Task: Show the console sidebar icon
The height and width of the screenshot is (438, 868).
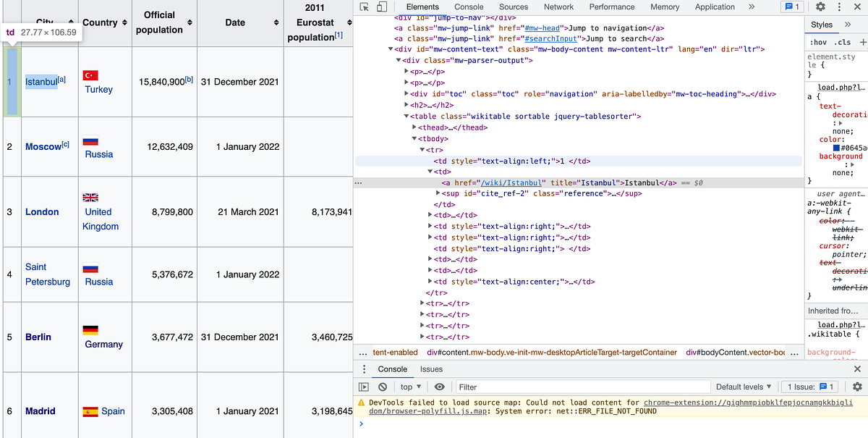Action: coord(364,387)
